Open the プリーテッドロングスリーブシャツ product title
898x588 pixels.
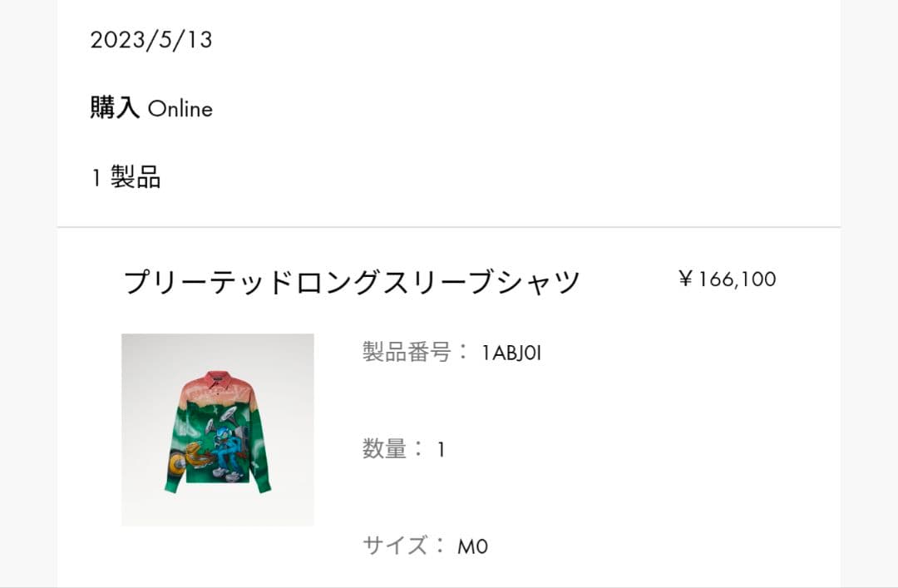351,283
